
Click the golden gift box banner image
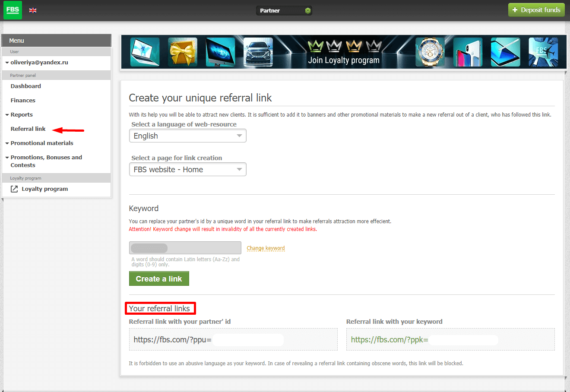(x=183, y=52)
